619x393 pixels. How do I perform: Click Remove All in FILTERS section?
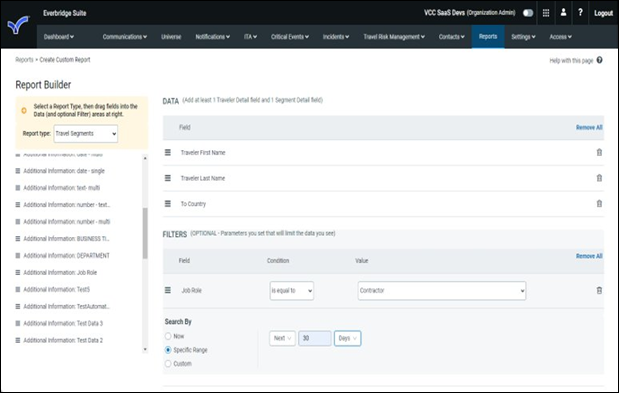(589, 256)
